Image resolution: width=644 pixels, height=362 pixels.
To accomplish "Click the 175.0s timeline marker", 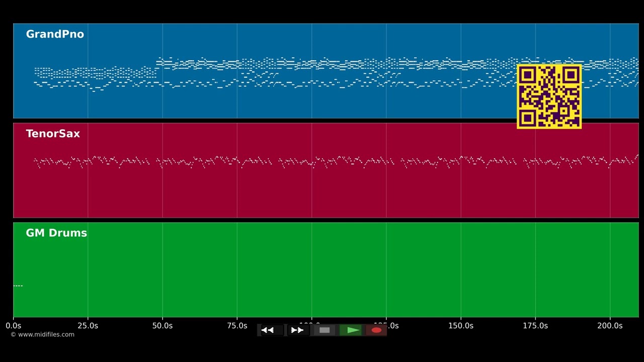I will click(535, 326).
